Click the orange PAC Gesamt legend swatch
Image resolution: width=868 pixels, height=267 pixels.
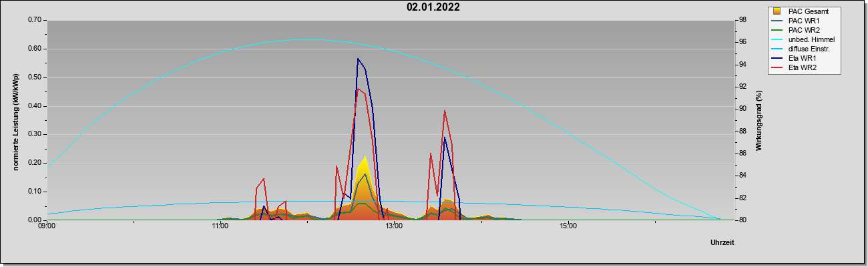(778, 11)
